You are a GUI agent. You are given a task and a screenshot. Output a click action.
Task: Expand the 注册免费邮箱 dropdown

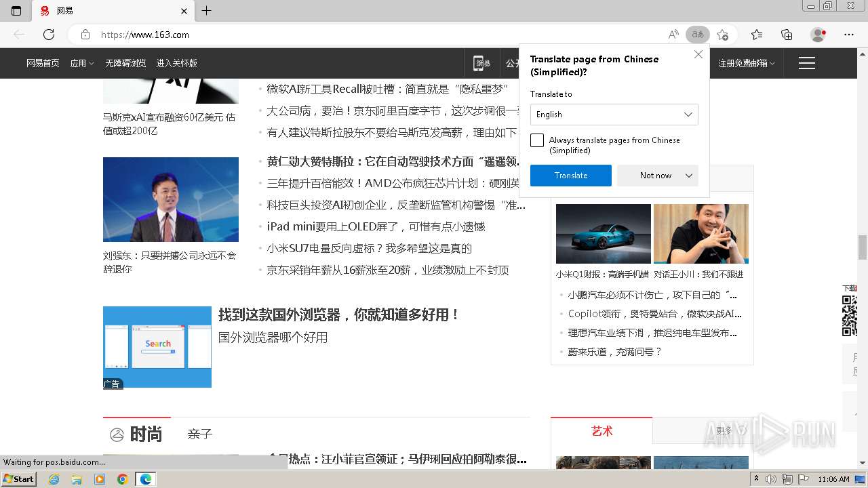pyautogui.click(x=746, y=63)
